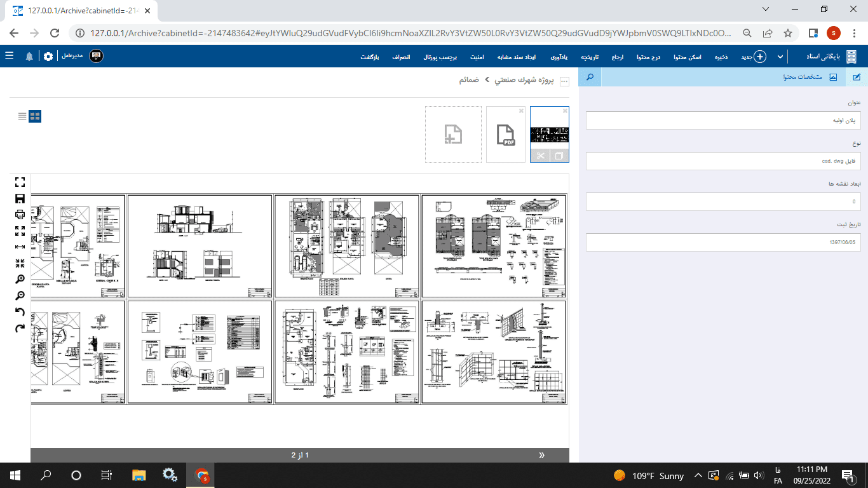The width and height of the screenshot is (868, 488).
Task: Select the PDF attachment thumbnail
Action: pyautogui.click(x=506, y=134)
